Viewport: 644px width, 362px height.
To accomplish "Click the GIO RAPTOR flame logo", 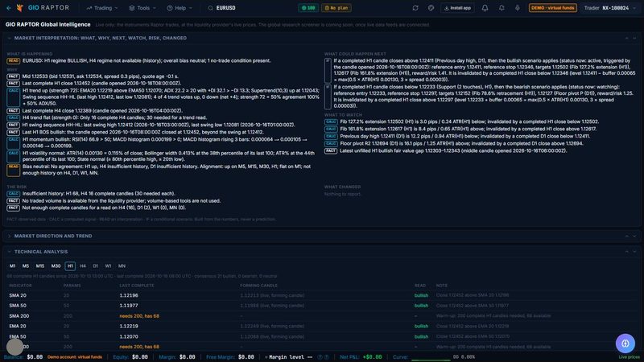I will click(19, 8).
